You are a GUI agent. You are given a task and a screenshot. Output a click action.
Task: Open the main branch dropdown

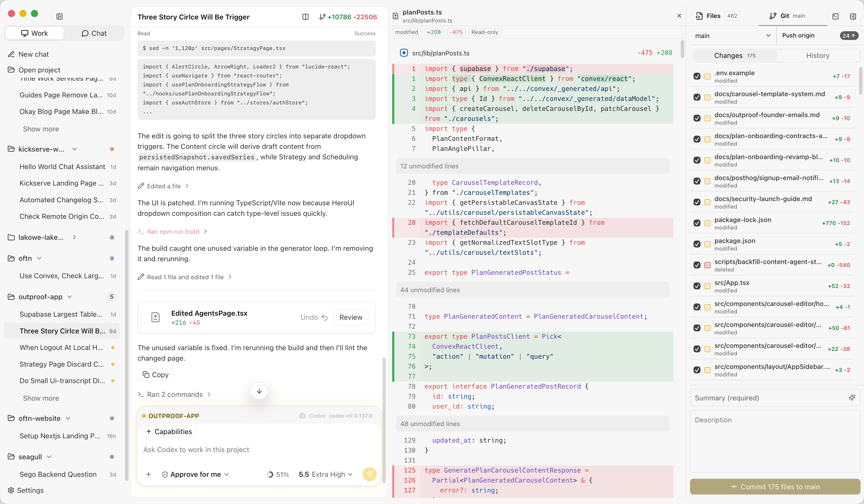pos(733,36)
